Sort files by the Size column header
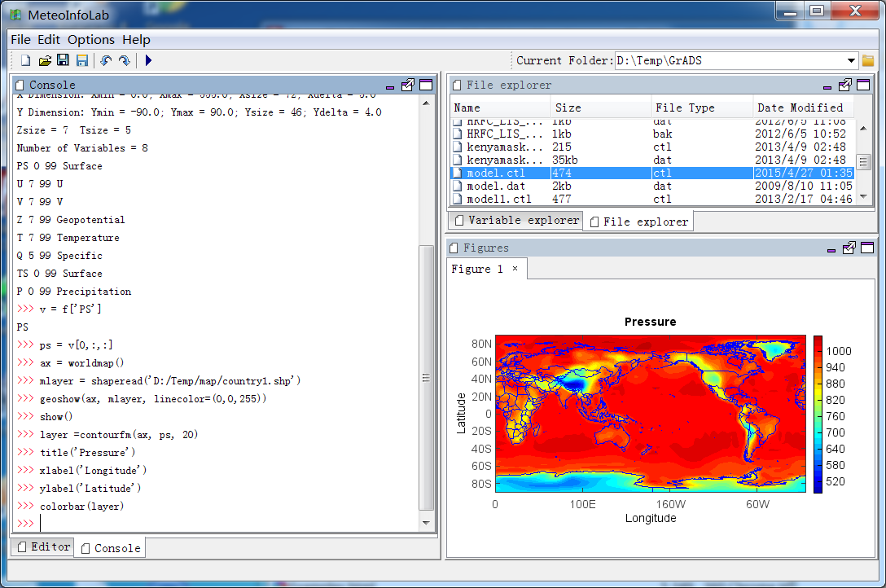 [x=601, y=108]
